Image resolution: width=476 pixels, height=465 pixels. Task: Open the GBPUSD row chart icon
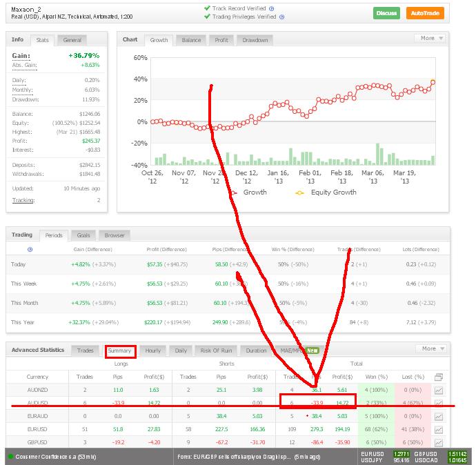coord(438,442)
